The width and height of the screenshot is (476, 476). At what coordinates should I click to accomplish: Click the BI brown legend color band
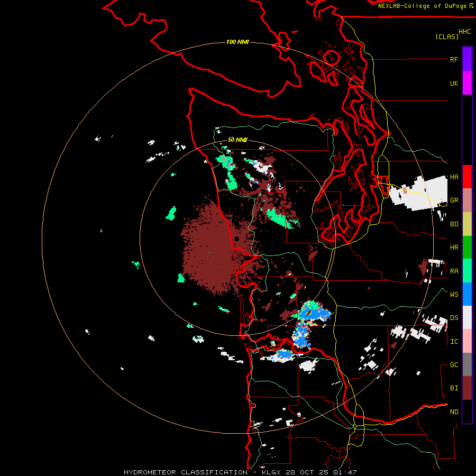(x=467, y=388)
